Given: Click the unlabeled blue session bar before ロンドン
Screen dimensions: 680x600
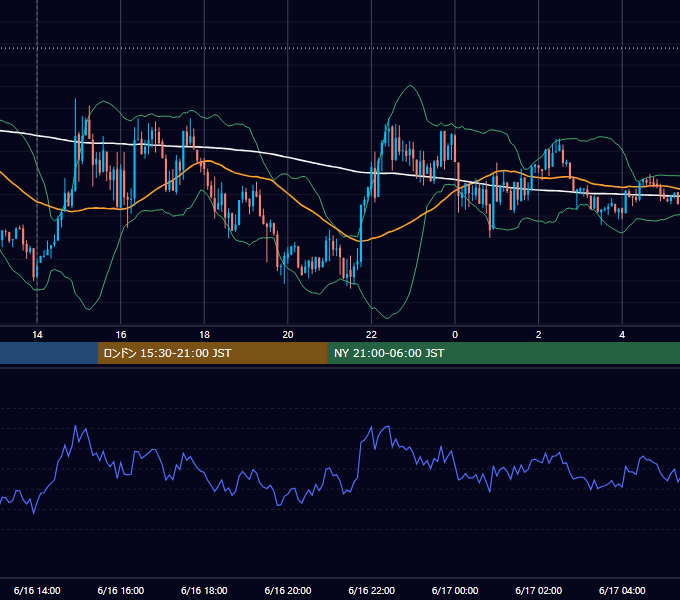Looking at the screenshot, I should 49,353.
